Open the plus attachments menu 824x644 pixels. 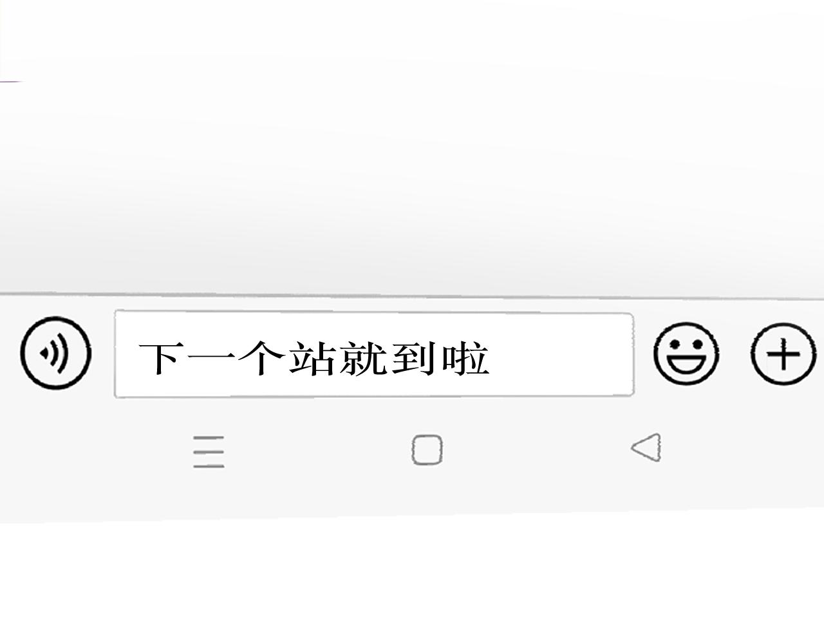783,354
